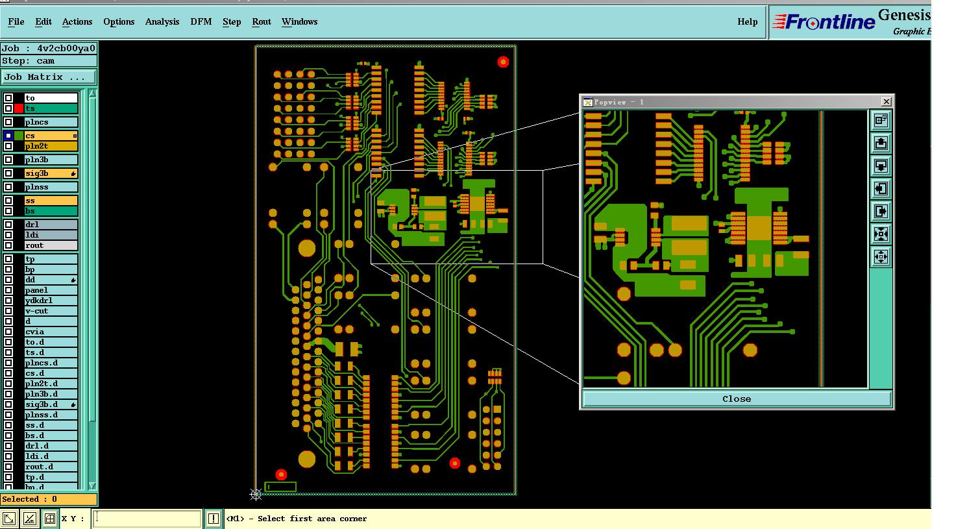
Task: Pan the Popview downward with the down-arrow icon
Action: click(881, 166)
